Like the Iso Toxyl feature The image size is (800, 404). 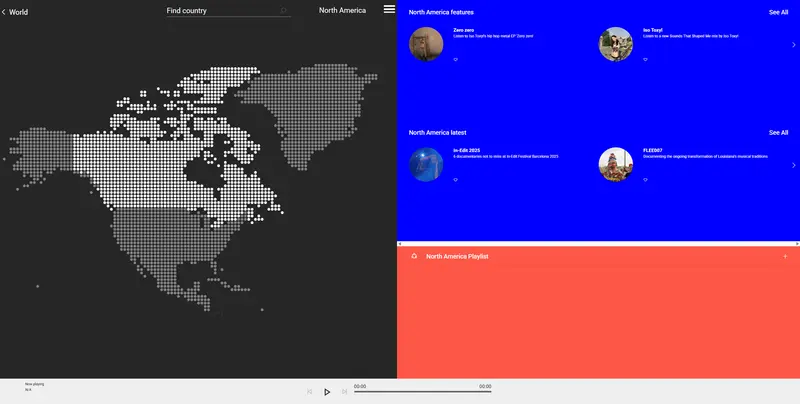[645, 60]
